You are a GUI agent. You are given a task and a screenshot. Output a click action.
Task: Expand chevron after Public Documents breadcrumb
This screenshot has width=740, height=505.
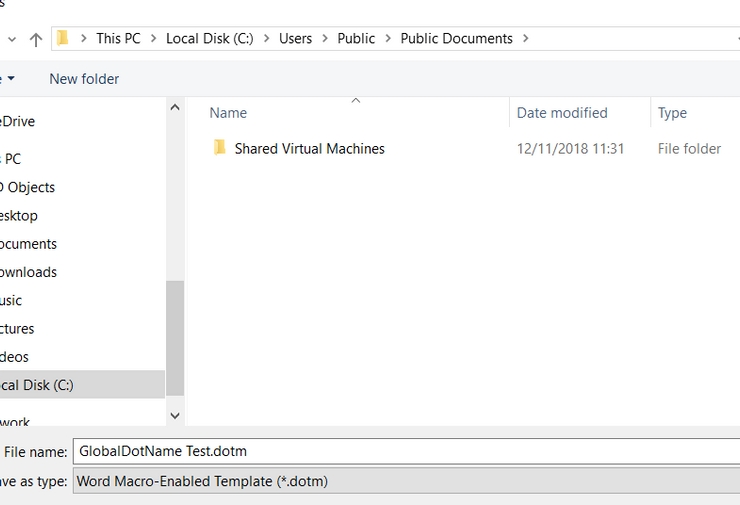click(526, 39)
